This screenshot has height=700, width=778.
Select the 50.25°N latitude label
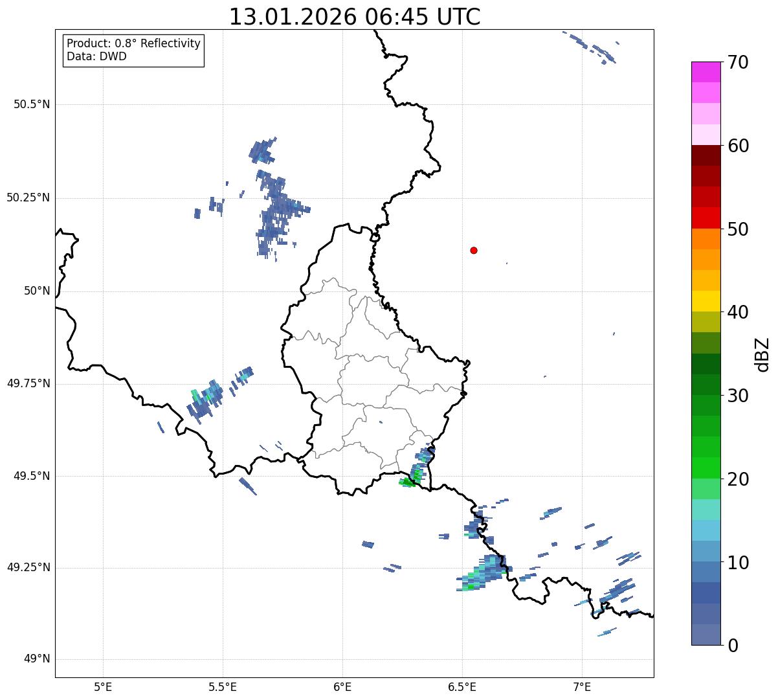(28, 198)
